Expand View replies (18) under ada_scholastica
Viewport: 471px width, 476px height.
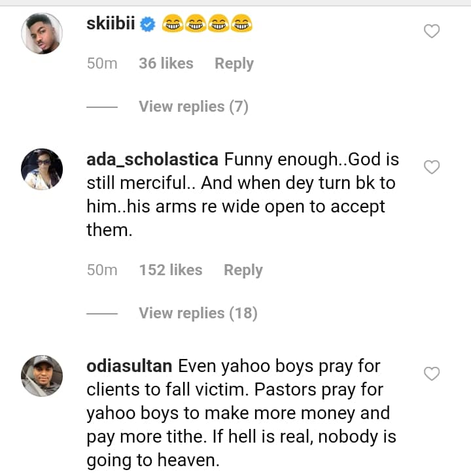pos(198,313)
